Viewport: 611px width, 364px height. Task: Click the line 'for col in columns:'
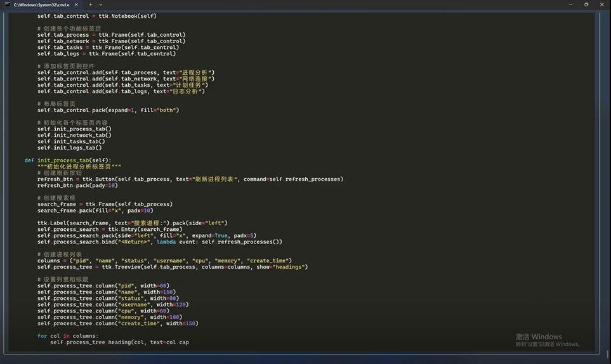coord(68,336)
